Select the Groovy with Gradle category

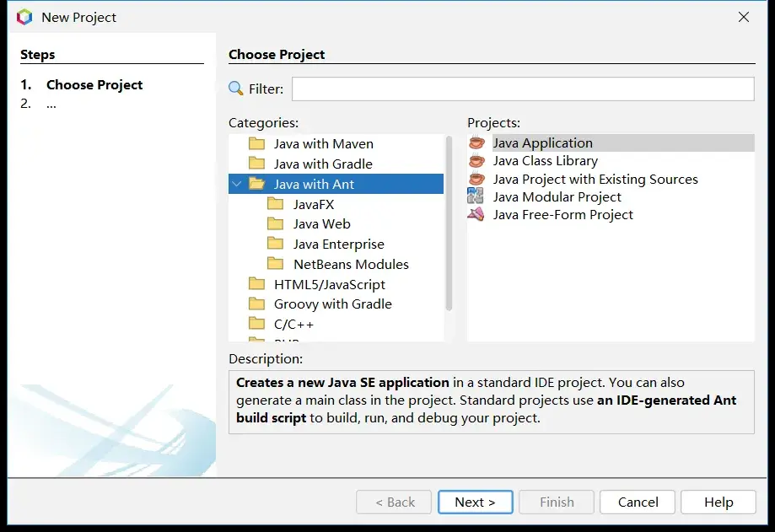333,304
